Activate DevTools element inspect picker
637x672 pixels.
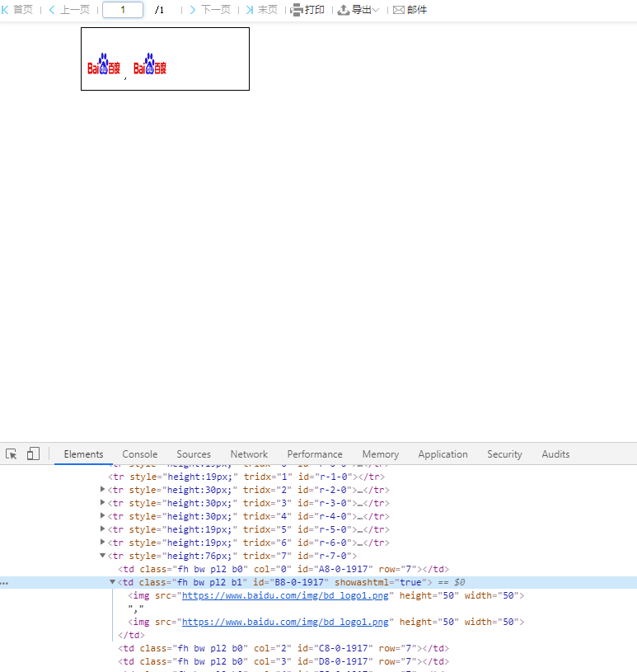coord(12,453)
